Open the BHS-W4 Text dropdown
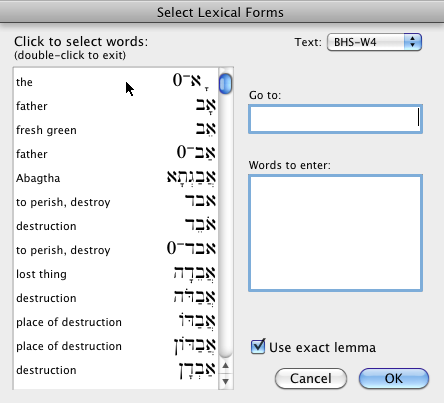This screenshot has width=444, height=403. pyautogui.click(x=375, y=42)
